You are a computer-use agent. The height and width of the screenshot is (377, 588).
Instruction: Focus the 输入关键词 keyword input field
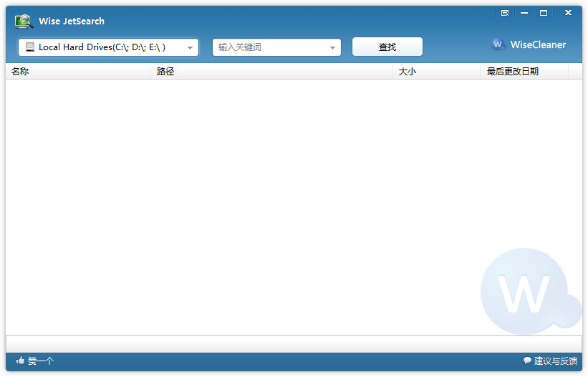click(276, 47)
